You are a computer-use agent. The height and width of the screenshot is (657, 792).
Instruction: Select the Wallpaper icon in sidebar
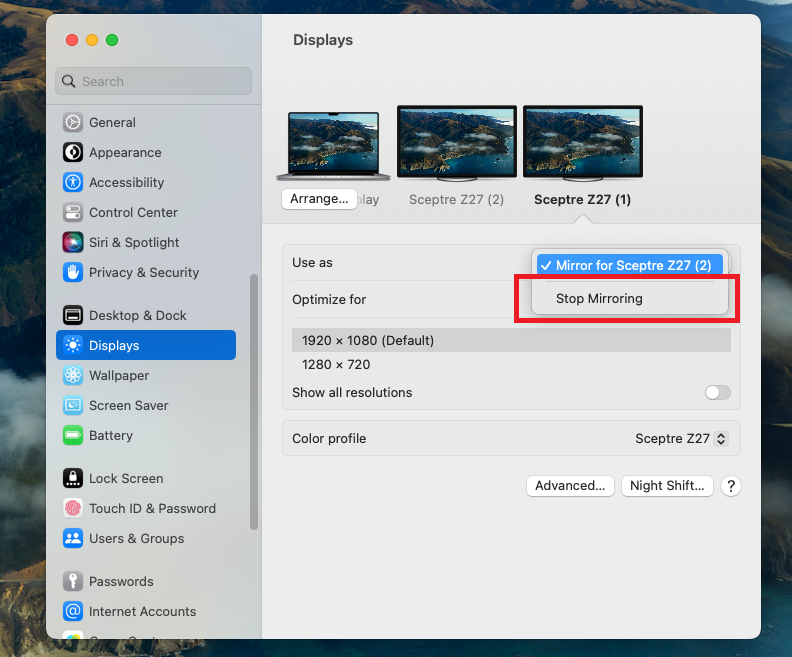(73, 375)
